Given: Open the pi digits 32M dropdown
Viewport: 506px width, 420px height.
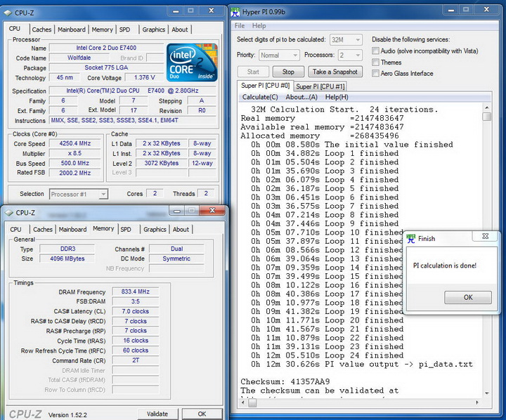Looking at the screenshot, I should 346,40.
